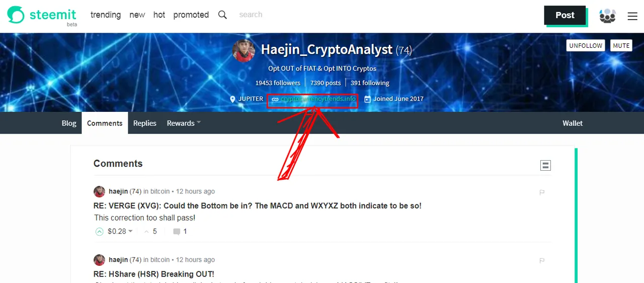Toggle the comments layout view icon

545,165
